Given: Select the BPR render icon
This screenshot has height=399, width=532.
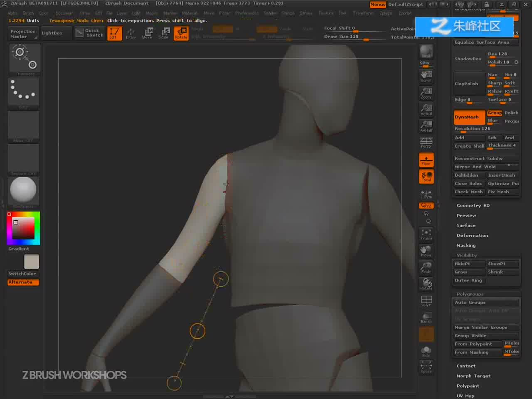Looking at the screenshot, I should 426,52.
